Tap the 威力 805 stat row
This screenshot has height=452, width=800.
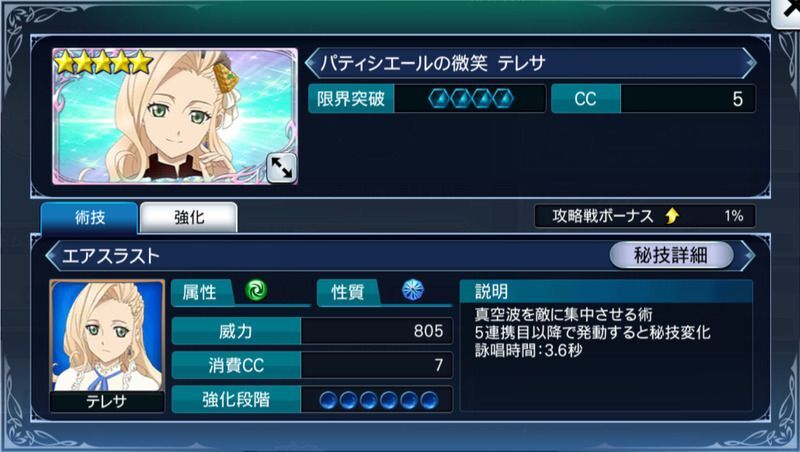coord(312,331)
